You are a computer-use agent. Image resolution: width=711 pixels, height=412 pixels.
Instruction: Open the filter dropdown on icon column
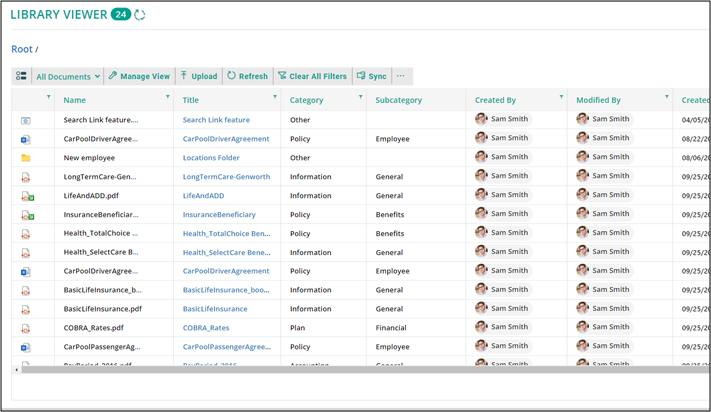point(49,97)
